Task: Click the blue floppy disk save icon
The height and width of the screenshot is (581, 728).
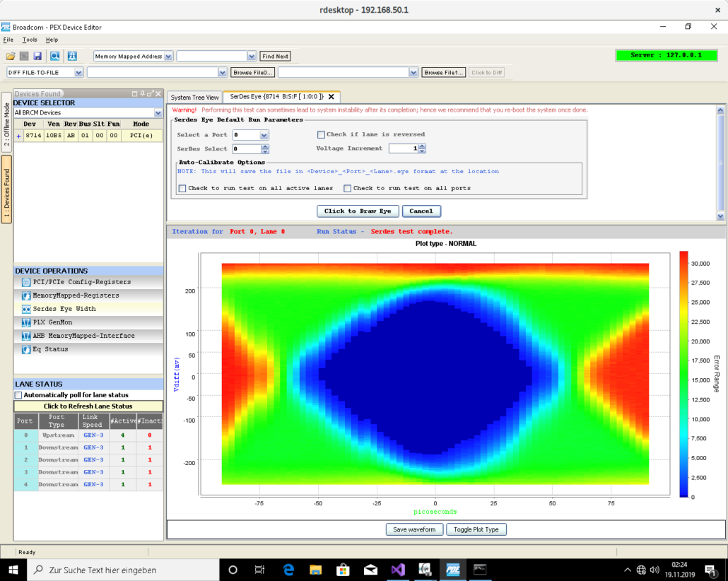Action: point(37,56)
